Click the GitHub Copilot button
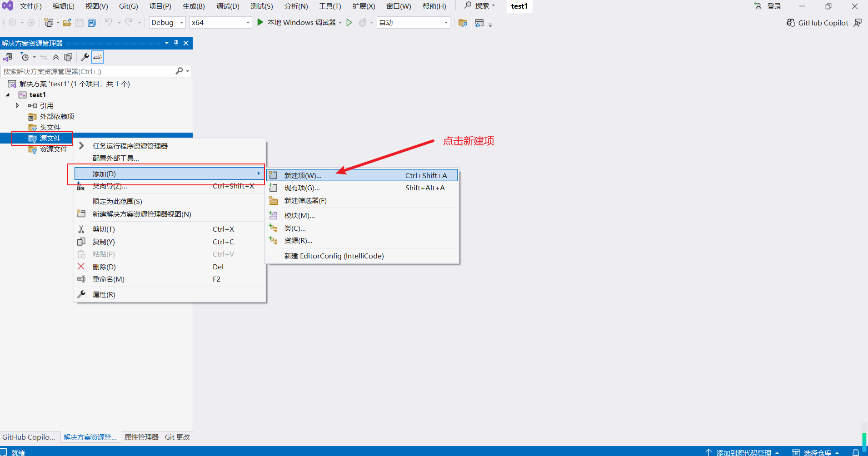The width and height of the screenshot is (868, 456). tap(818, 23)
